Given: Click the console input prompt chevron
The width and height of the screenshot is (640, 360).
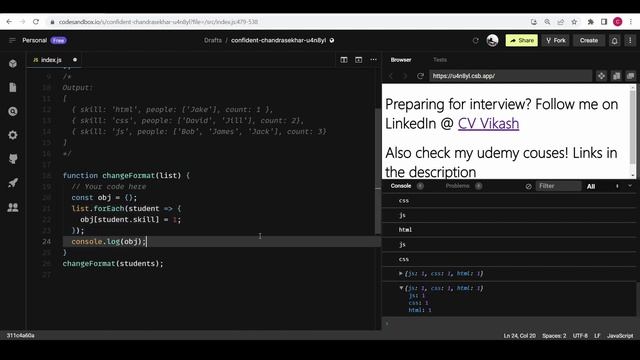Looking at the screenshot, I should pos(387,324).
